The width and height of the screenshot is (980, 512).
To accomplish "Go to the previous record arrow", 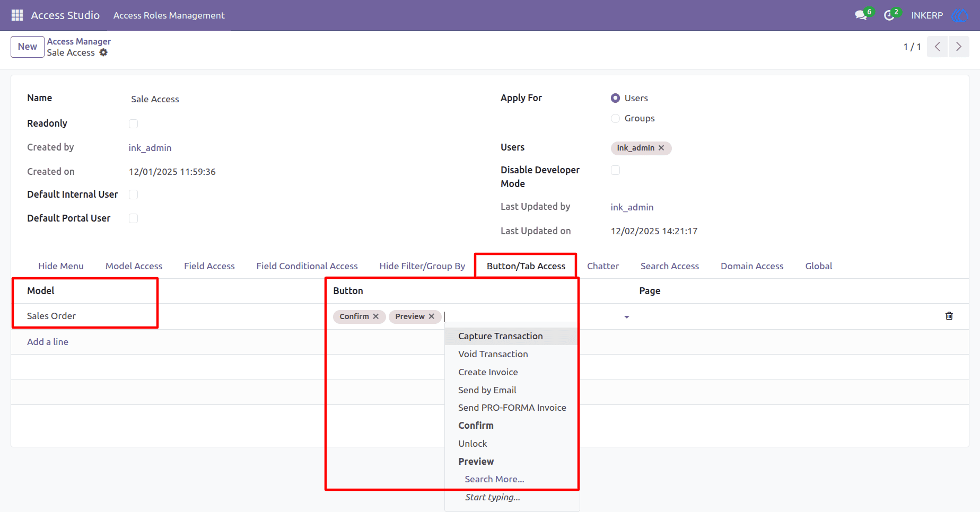I will (938, 47).
